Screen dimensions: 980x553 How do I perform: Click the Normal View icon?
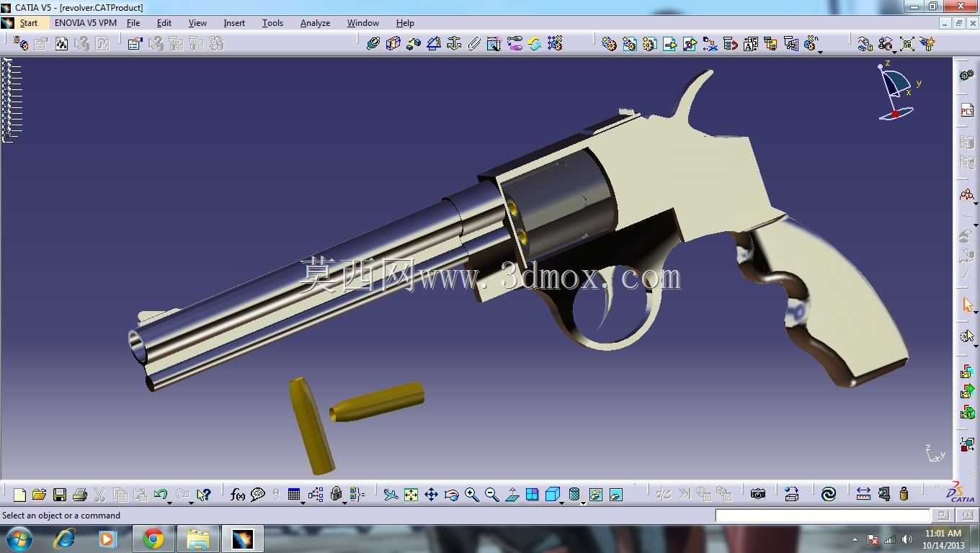512,495
